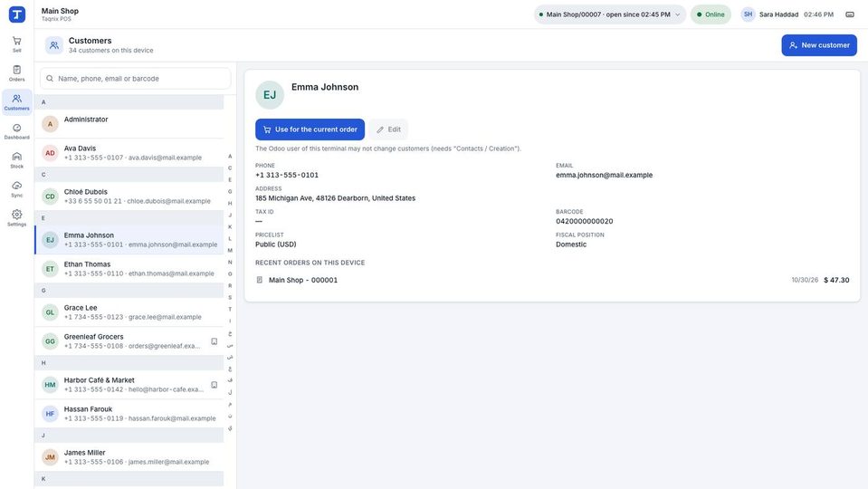Select Grace Lee in the customer list
Image resolution: width=868 pixels, height=489 pixels.
[129, 312]
